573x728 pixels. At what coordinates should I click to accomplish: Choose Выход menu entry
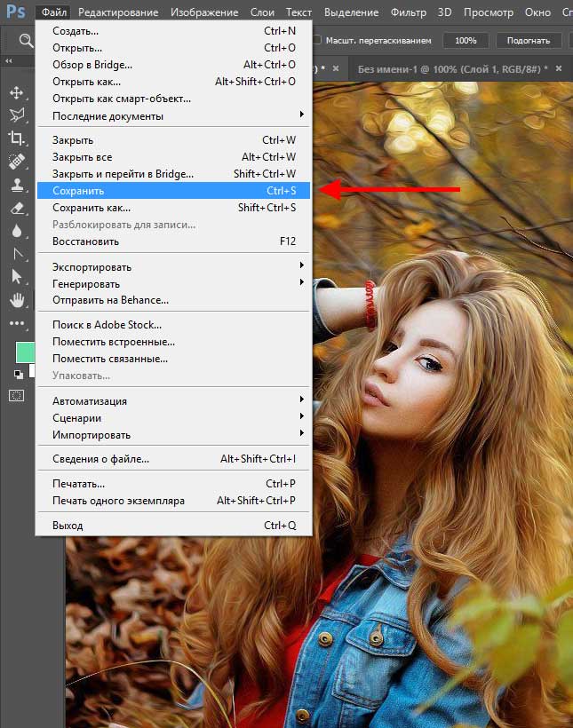[x=173, y=526]
